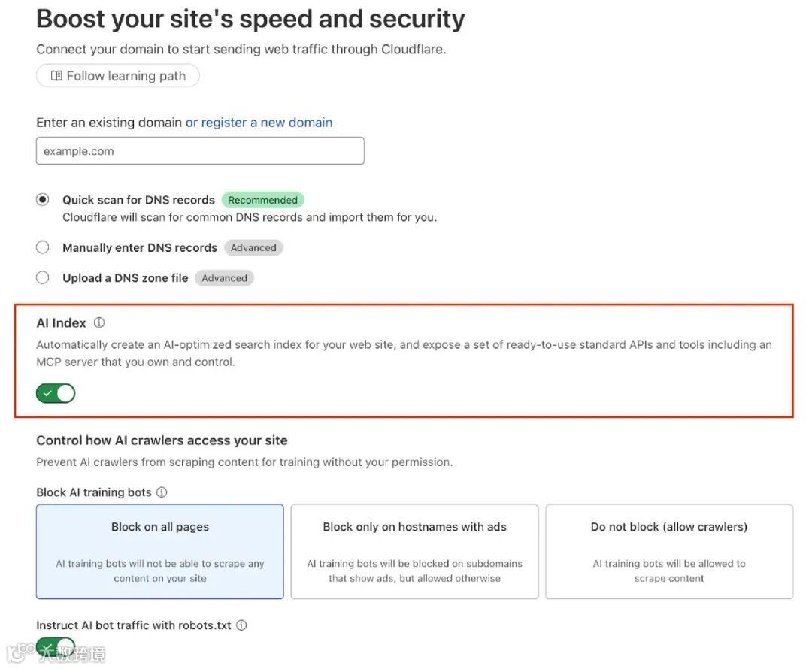Toggle Instruct AI bot traffic with robots.txt
The image size is (812, 669).
tap(56, 646)
